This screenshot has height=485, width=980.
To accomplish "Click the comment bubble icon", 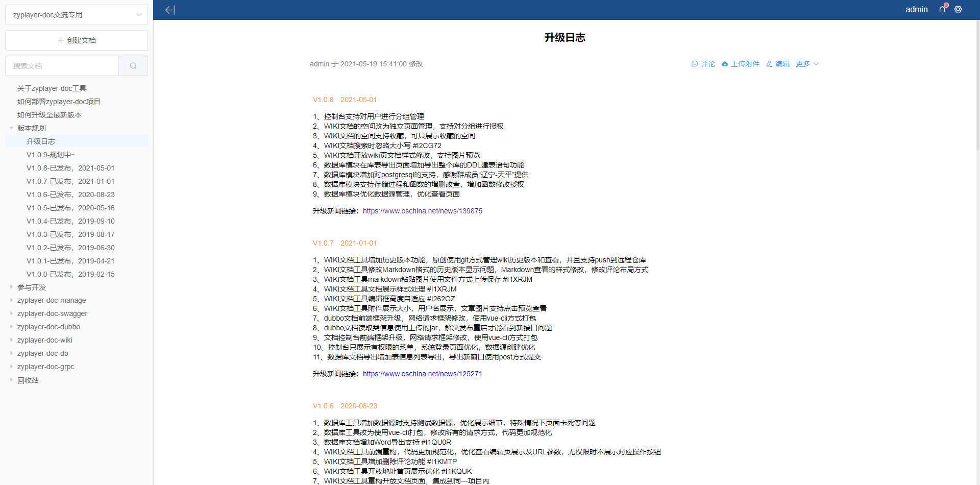I will [694, 64].
